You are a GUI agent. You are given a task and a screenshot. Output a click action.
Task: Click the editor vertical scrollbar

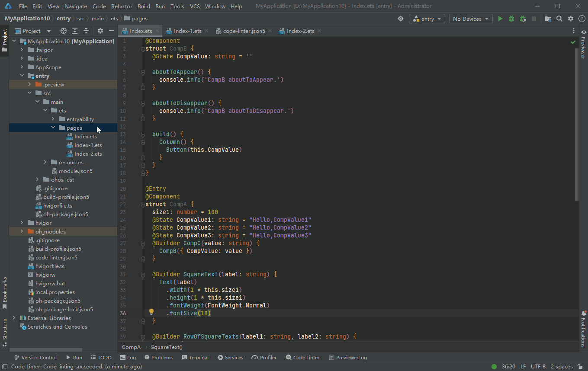(x=576, y=121)
